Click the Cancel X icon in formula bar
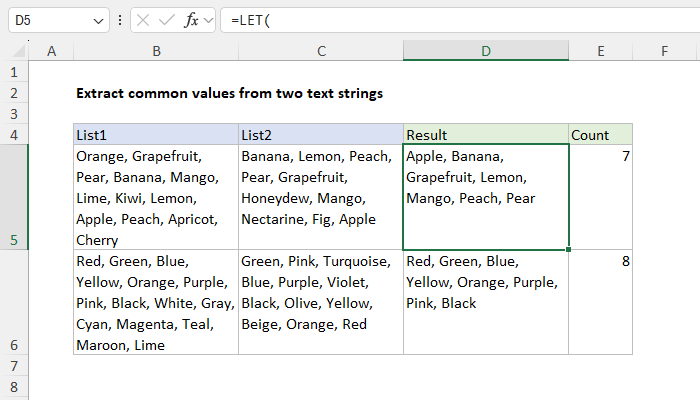The width and height of the screenshot is (700, 400). [145, 20]
